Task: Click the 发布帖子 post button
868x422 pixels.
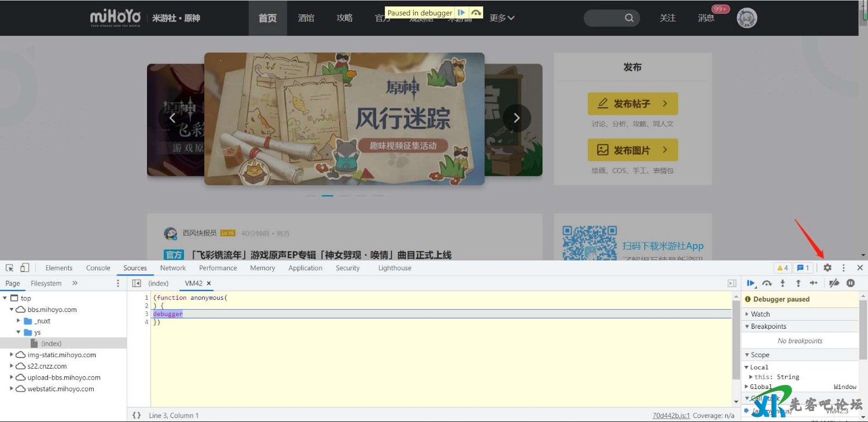Action: coord(632,103)
